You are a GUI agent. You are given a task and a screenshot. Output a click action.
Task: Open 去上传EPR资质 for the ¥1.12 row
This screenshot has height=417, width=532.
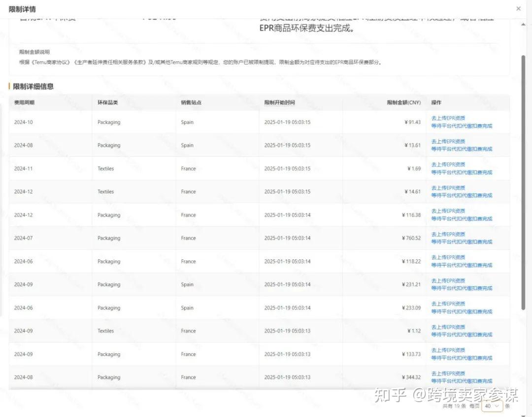(x=448, y=327)
